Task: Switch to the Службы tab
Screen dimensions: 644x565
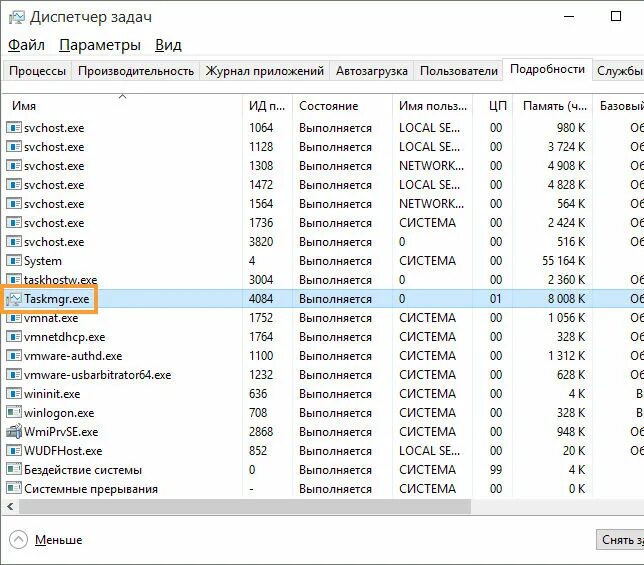Action: (619, 71)
